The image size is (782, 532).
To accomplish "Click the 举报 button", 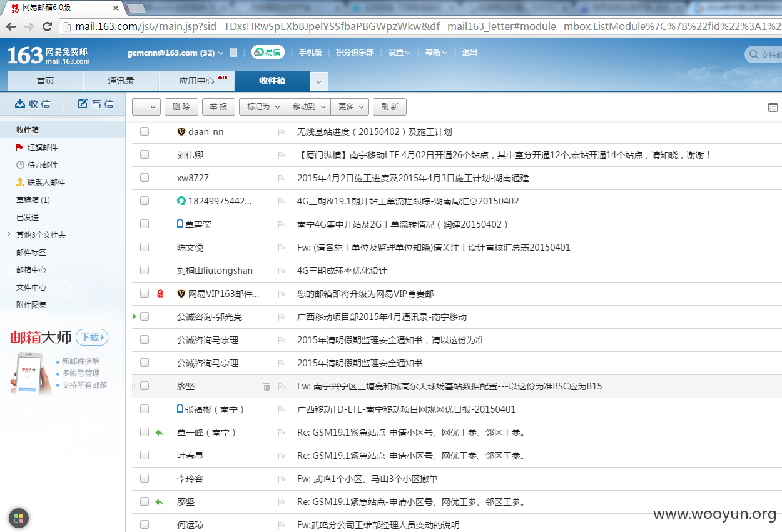I will tap(218, 107).
